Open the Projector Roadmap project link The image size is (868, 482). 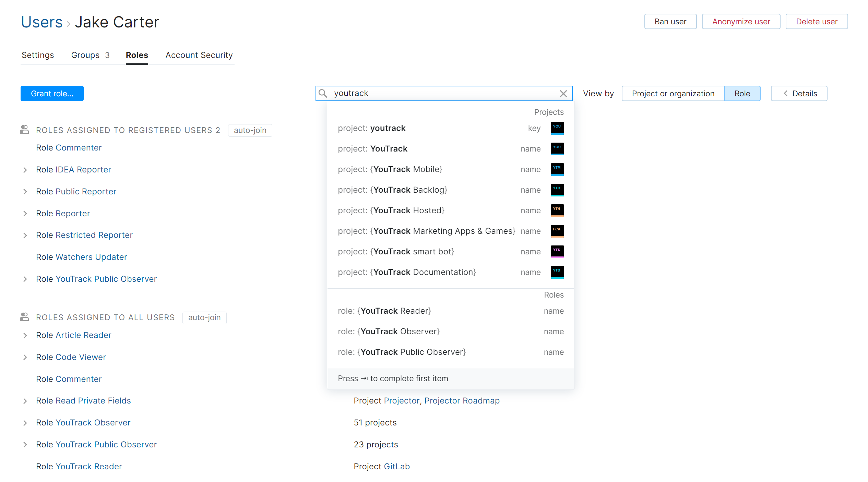[x=462, y=400]
